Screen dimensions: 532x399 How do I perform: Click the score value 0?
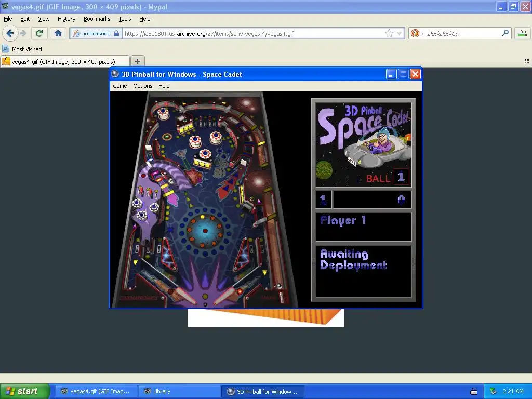click(401, 199)
